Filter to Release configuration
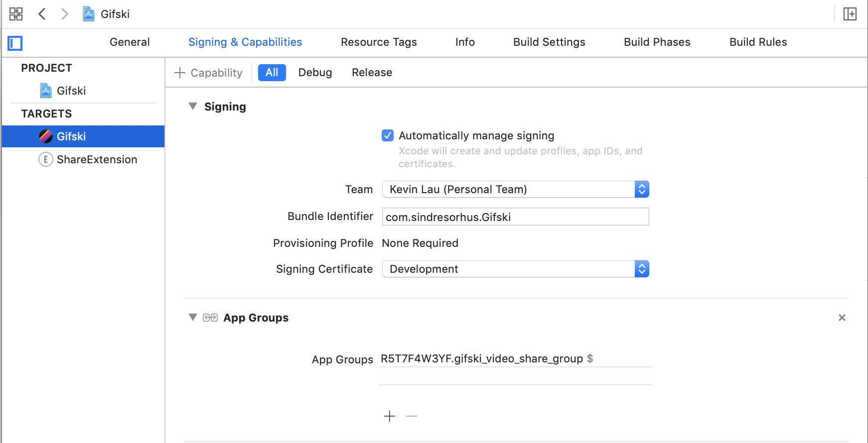This screenshot has height=443, width=868. [372, 73]
